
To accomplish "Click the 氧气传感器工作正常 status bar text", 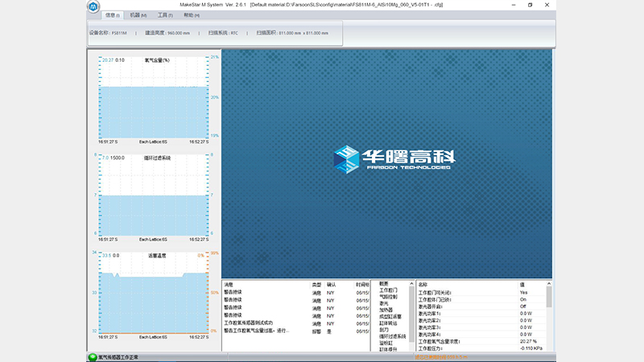I will pyautogui.click(x=118, y=357).
